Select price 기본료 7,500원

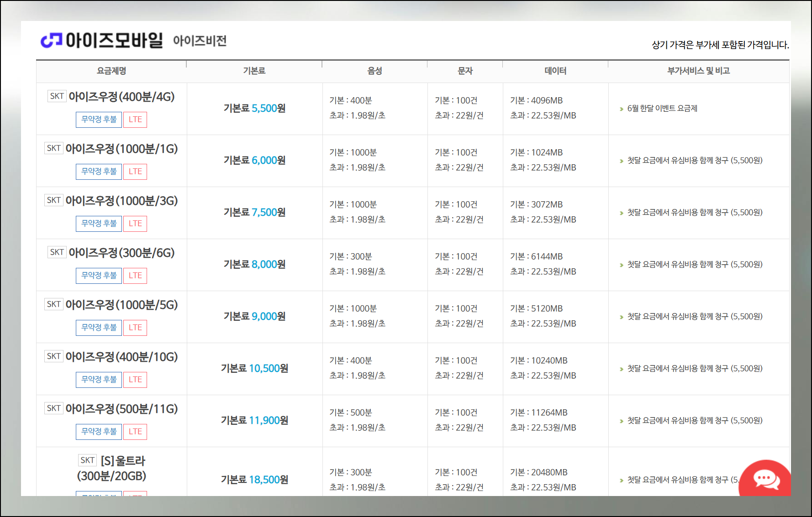254,213
